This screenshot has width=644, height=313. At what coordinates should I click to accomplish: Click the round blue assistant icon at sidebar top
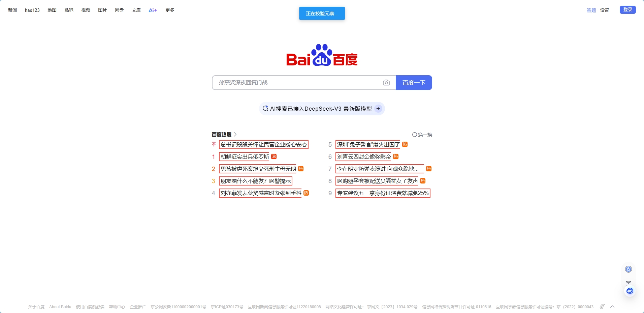pos(629,269)
